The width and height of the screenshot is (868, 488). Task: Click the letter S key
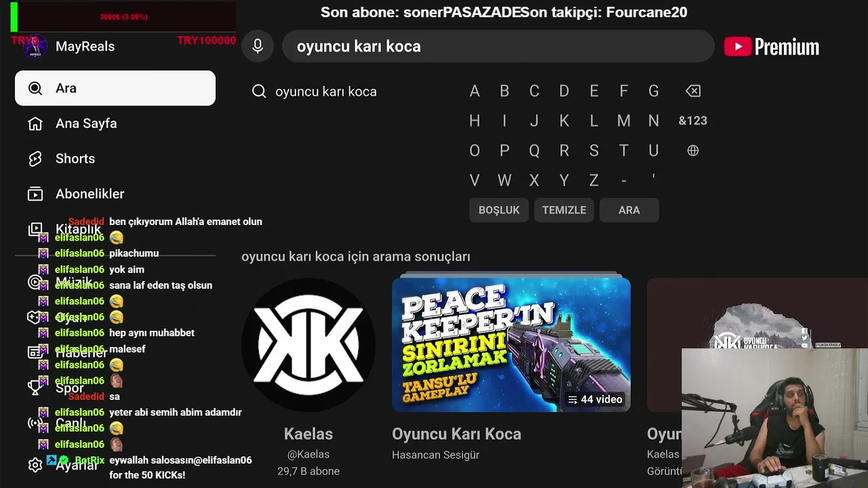click(594, 150)
